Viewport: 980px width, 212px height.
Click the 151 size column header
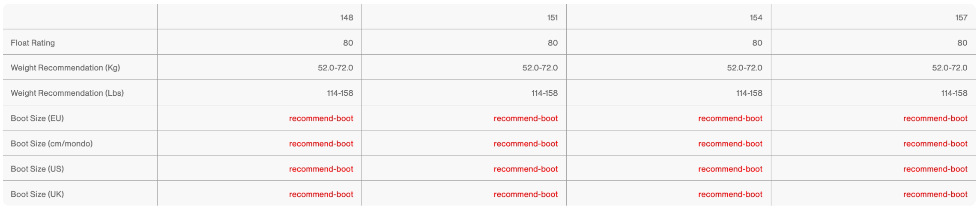(552, 18)
